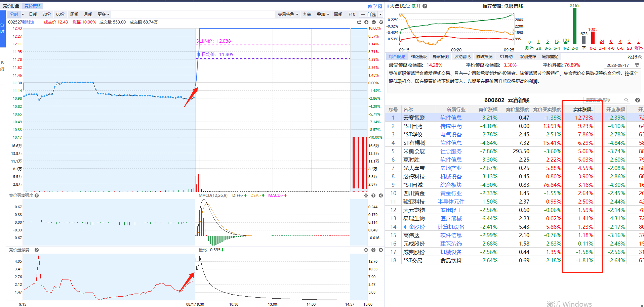The width and height of the screenshot is (644, 307).
Task: Select the 四川黄金 stock row
Action: (x=514, y=193)
